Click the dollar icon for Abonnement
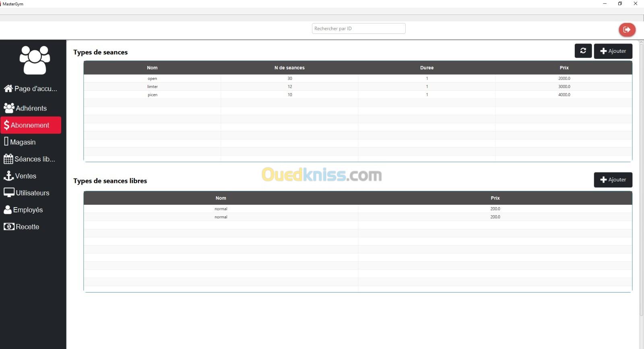 point(6,125)
